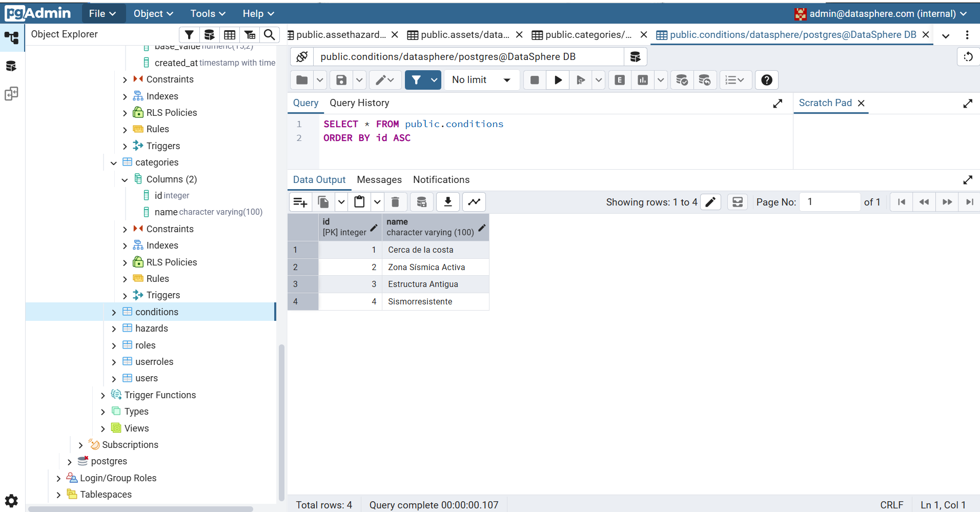Image resolution: width=980 pixels, height=512 pixels.
Task: Toggle the result grid form view icon
Action: tap(738, 202)
